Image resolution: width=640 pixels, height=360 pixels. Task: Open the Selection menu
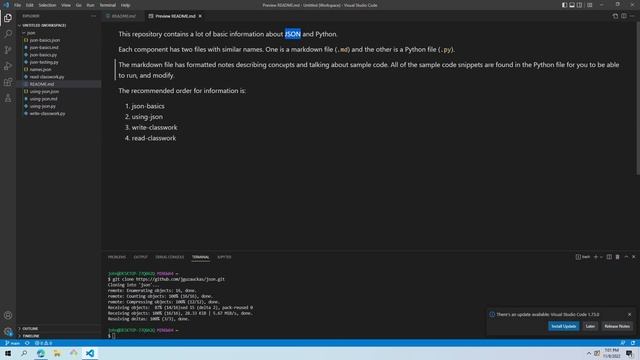pyautogui.click(x=47, y=5)
